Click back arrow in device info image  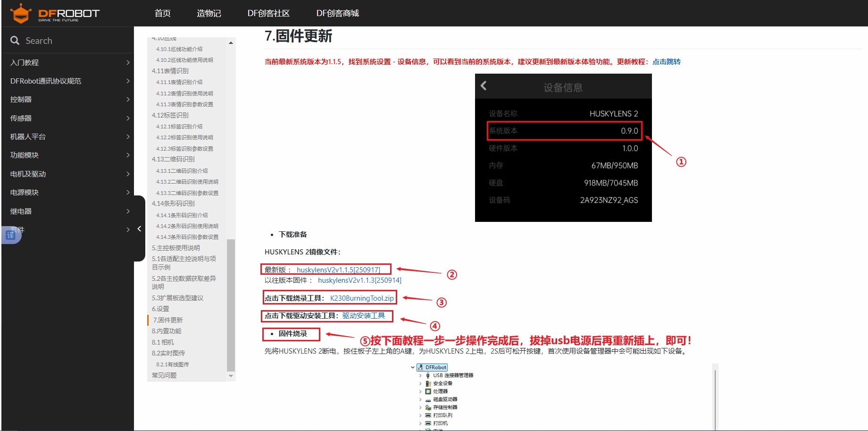[484, 85]
